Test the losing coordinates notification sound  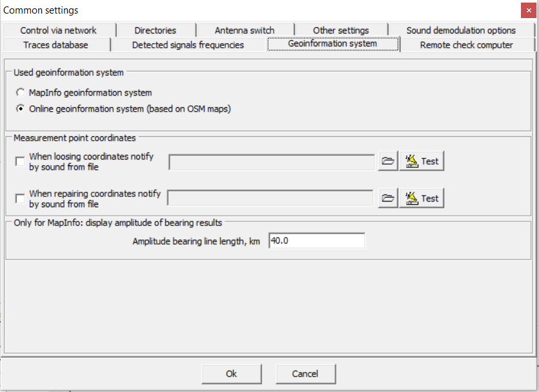pyautogui.click(x=422, y=161)
